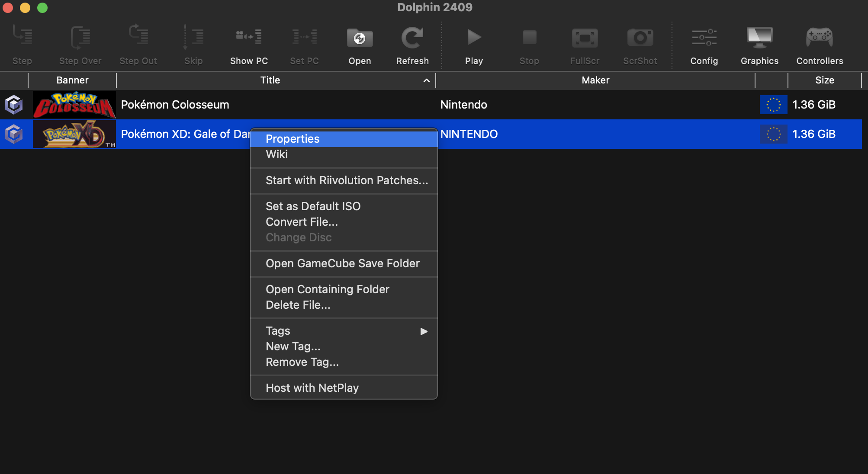Click the Change Disc menu entry
Screen dimensions: 868x474
[x=344, y=237]
